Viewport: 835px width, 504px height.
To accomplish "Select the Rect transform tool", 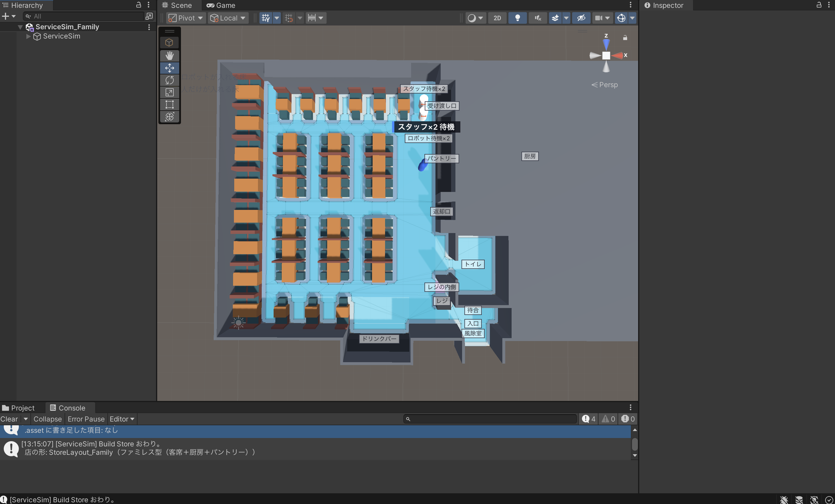I will (169, 105).
